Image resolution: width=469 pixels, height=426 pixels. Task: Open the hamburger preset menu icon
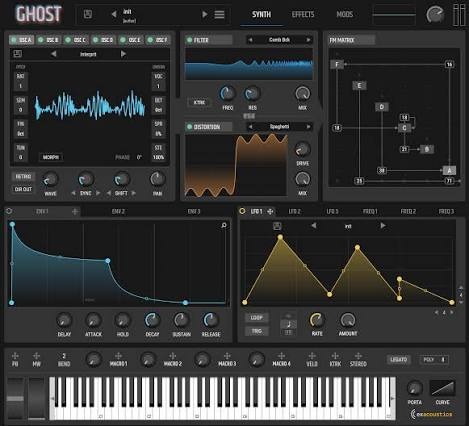pyautogui.click(x=219, y=14)
